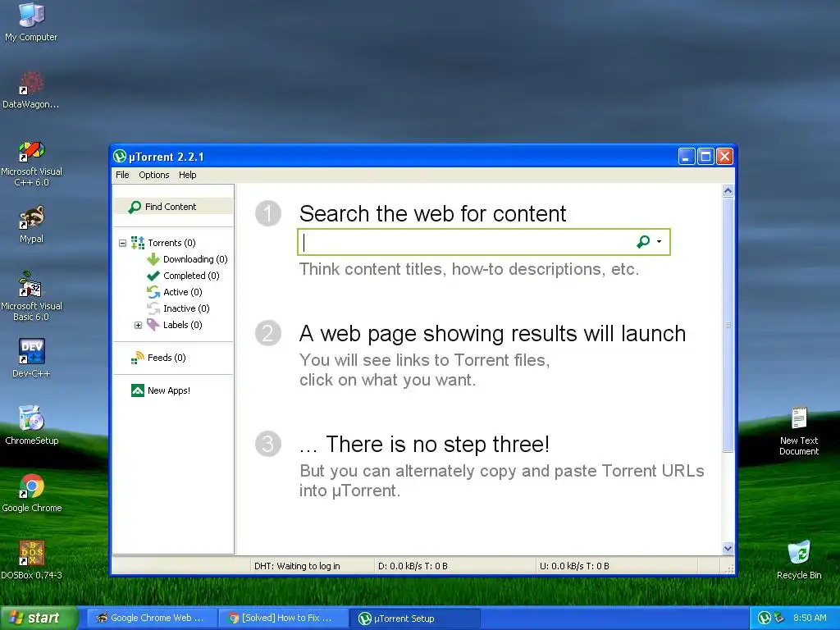Switch to Google Chrome Web taskbar button
Screen dimensions: 840x630
click(x=153, y=618)
